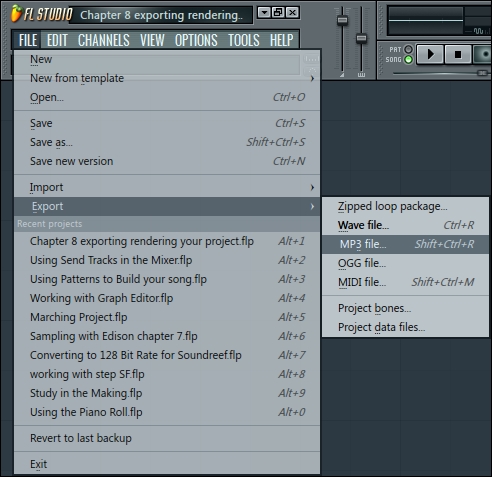
Task: Export as OGG file
Action: coord(405,263)
